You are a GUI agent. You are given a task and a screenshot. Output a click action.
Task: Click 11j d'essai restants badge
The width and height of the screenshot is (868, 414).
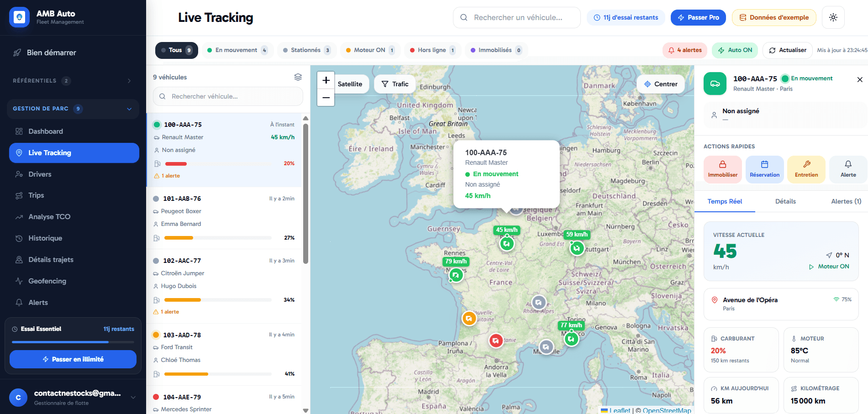[x=626, y=17]
